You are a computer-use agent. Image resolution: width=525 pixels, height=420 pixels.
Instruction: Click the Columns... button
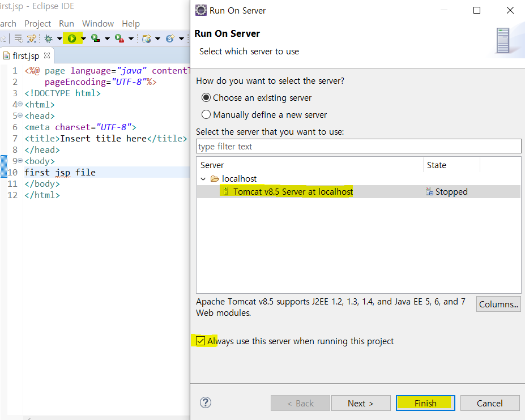tap(498, 304)
